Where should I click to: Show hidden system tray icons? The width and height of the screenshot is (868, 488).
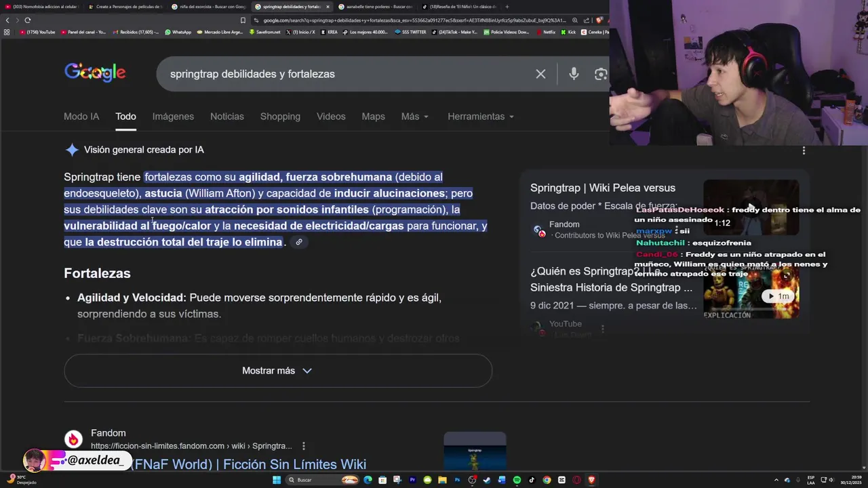[776, 480]
